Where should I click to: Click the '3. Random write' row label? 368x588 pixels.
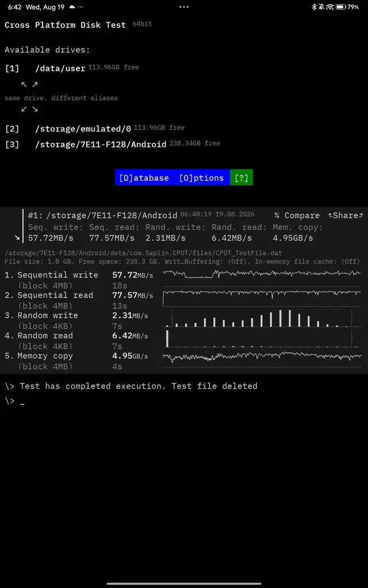(41, 316)
